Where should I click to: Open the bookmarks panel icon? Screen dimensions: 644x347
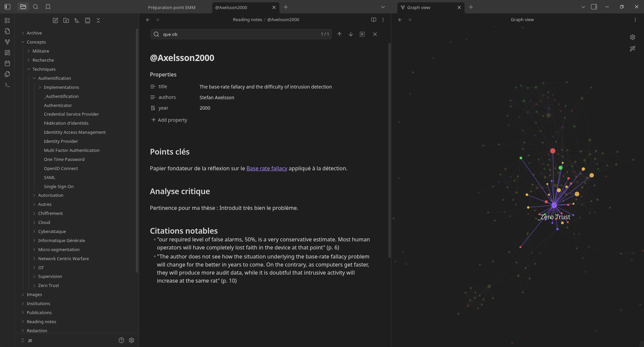(x=48, y=7)
